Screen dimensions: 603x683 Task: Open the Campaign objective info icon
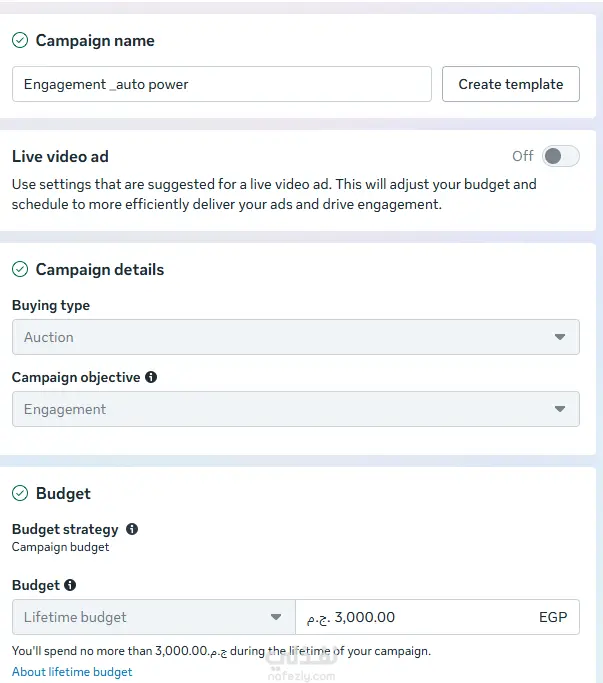(x=151, y=377)
